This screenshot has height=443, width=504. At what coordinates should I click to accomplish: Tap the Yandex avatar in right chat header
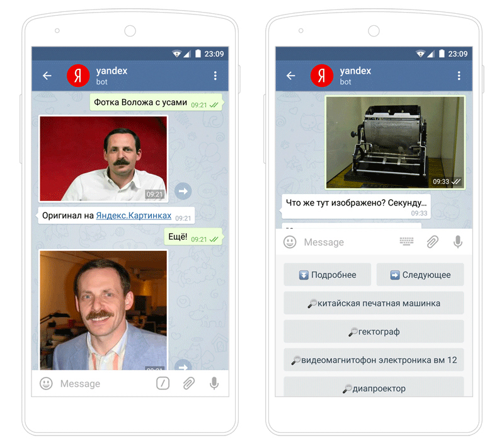tap(322, 76)
